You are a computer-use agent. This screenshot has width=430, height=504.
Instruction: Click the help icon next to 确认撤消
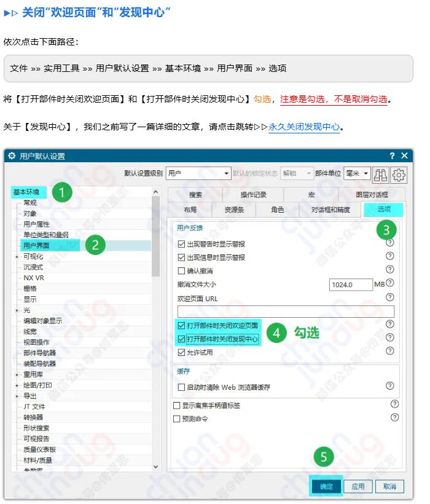point(390,270)
